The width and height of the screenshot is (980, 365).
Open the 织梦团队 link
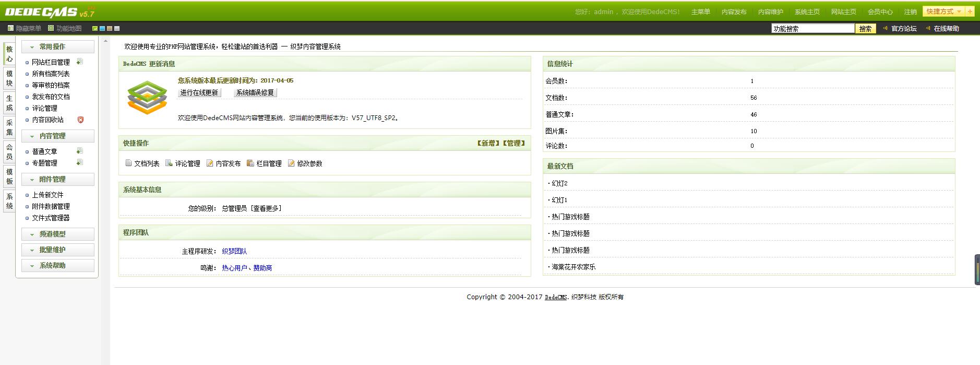(x=234, y=251)
